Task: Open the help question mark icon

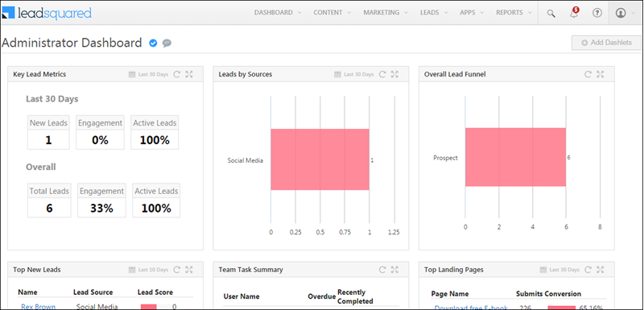Action: pos(597,13)
